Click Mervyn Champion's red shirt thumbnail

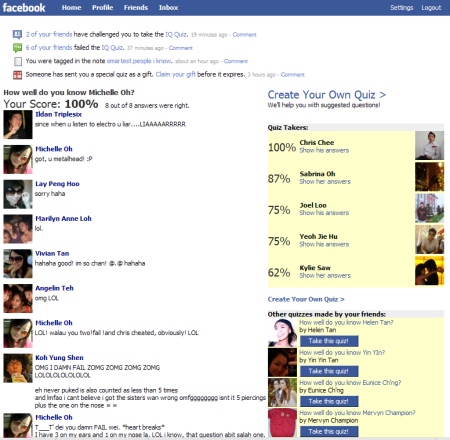282,423
